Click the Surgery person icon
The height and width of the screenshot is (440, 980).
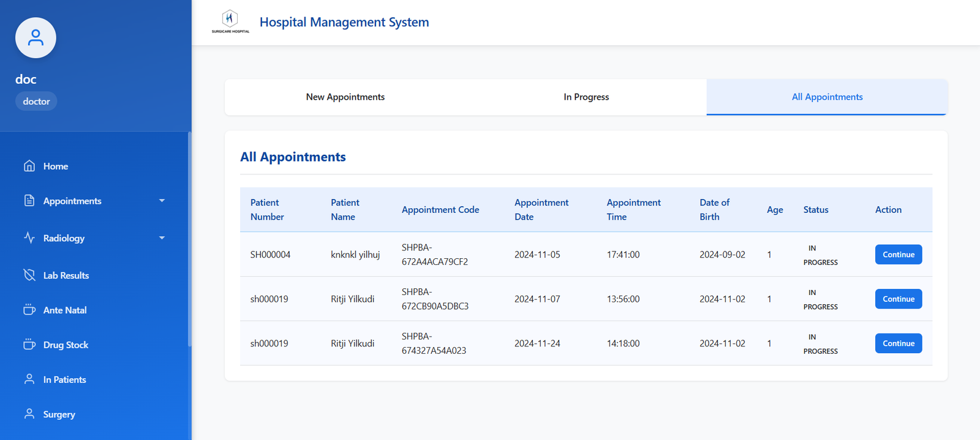point(29,414)
